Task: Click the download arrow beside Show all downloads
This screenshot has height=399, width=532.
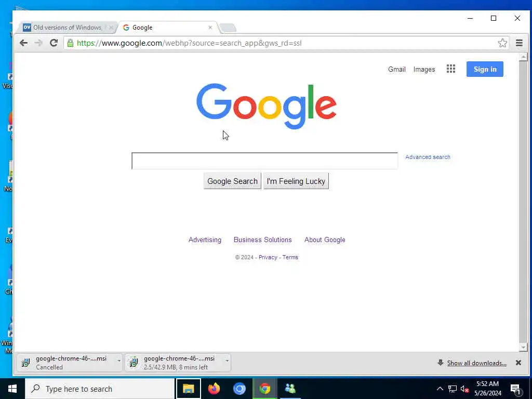Action: (441, 362)
